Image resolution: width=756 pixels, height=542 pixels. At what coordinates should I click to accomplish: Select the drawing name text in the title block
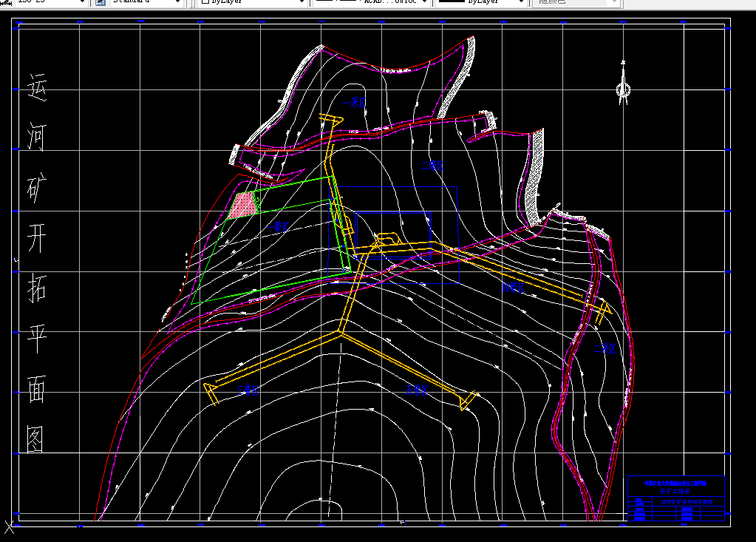tap(687, 502)
